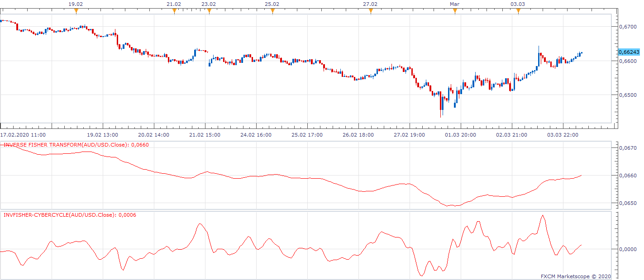
Task: Click the 25.02 orange date marker
Action: [x=272, y=11]
